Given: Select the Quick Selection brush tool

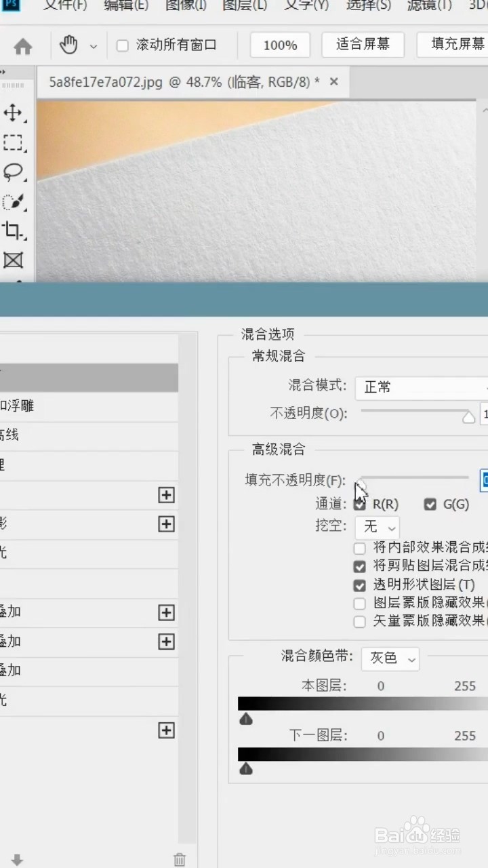Looking at the screenshot, I should 13,201.
